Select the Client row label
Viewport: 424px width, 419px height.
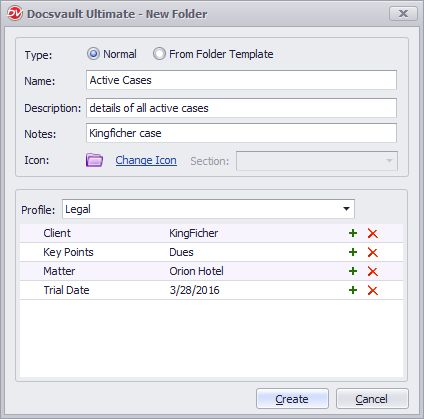coord(57,233)
